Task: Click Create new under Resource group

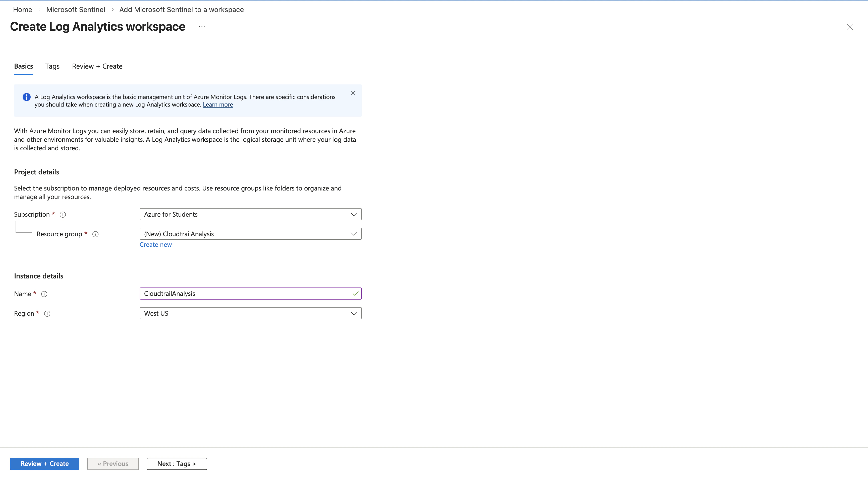Action: pyautogui.click(x=155, y=244)
